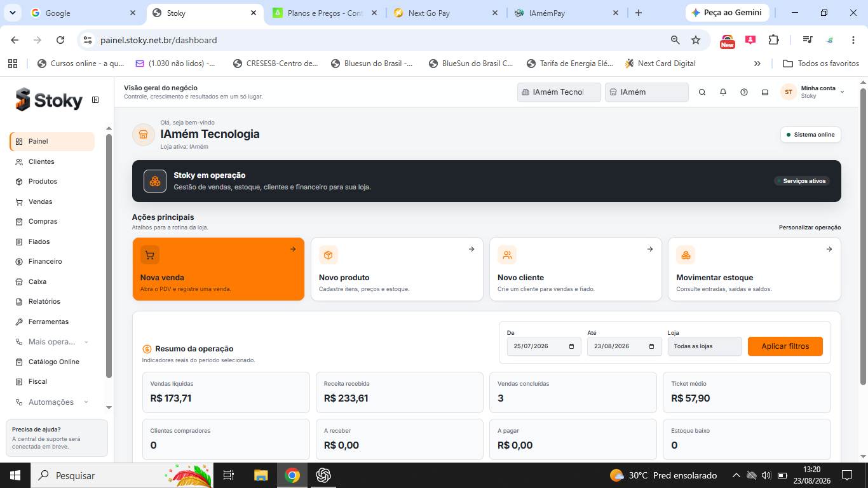
Task: Go to Vendas in the sidebar
Action: pyautogui.click(x=52, y=201)
